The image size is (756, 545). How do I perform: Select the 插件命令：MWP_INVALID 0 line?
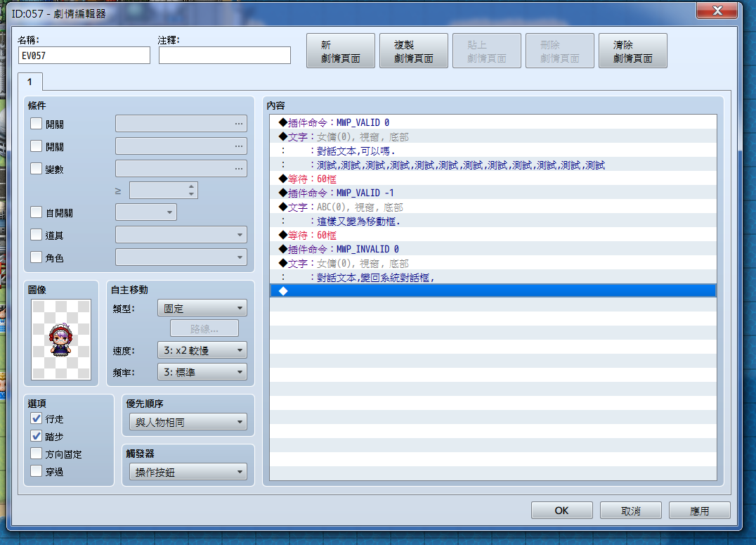click(493, 249)
